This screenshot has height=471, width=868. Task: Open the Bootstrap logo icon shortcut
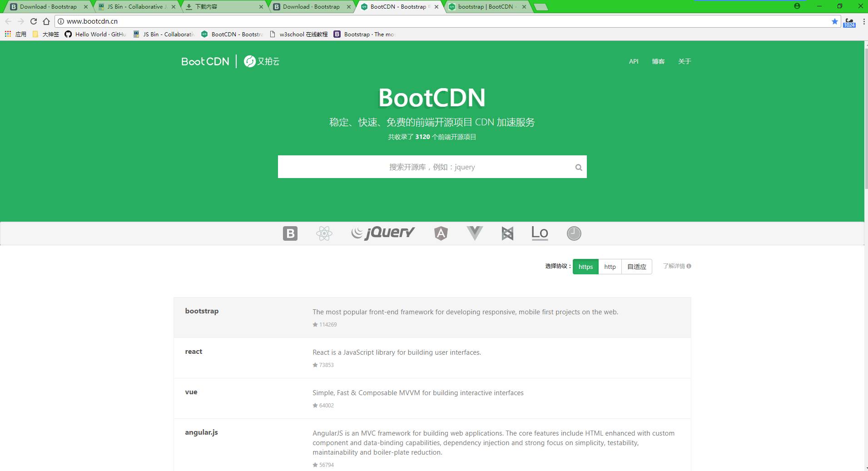pos(290,233)
